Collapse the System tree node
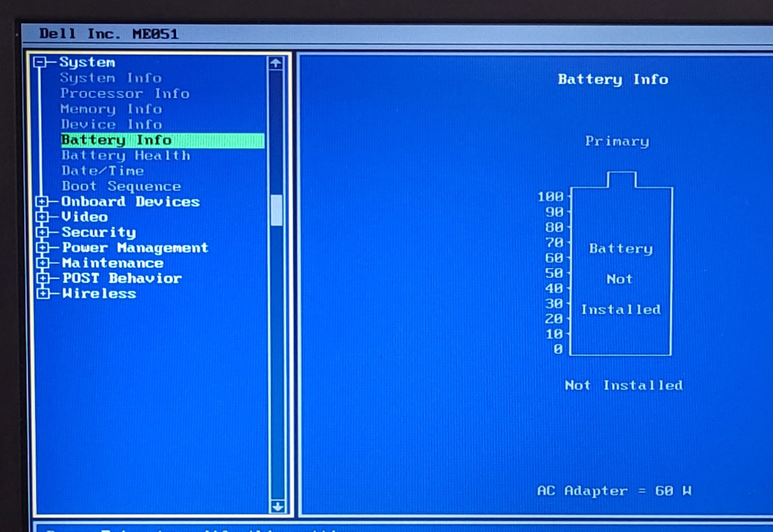The height and width of the screenshot is (532, 773). click(40, 62)
